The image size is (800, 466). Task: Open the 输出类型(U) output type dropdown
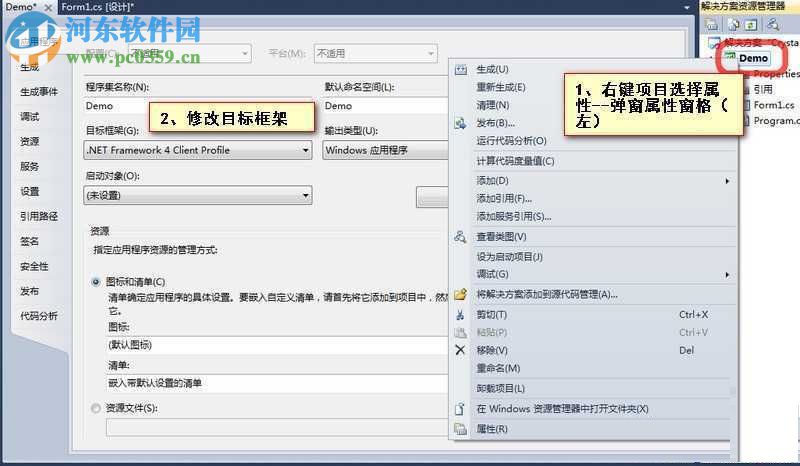(385, 151)
